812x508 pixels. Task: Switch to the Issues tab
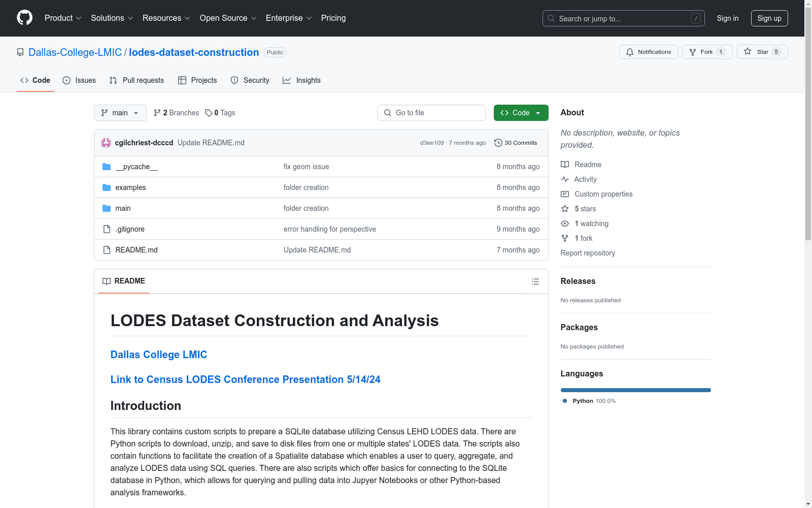79,80
